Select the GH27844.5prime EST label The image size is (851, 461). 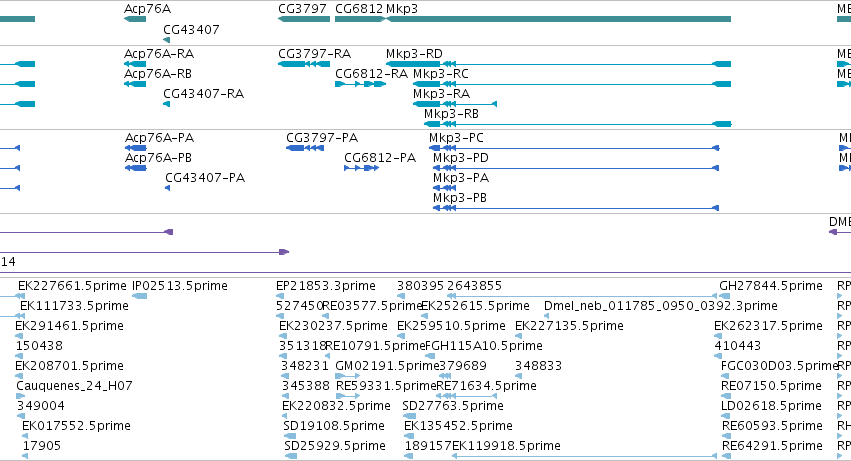(771, 286)
